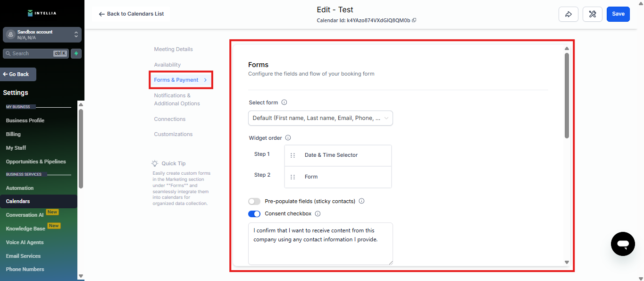Click the info icon beside Select form
This screenshot has width=644, height=281.
point(284,102)
